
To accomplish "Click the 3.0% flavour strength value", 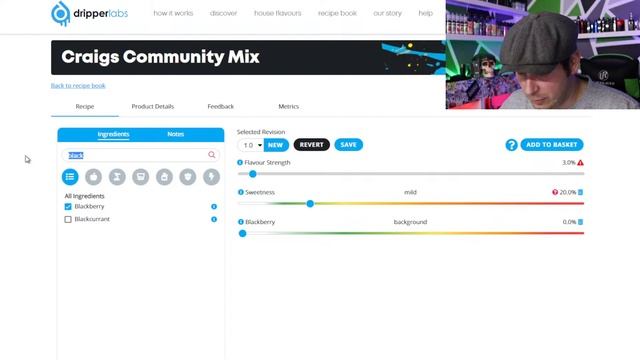I will point(569,162).
